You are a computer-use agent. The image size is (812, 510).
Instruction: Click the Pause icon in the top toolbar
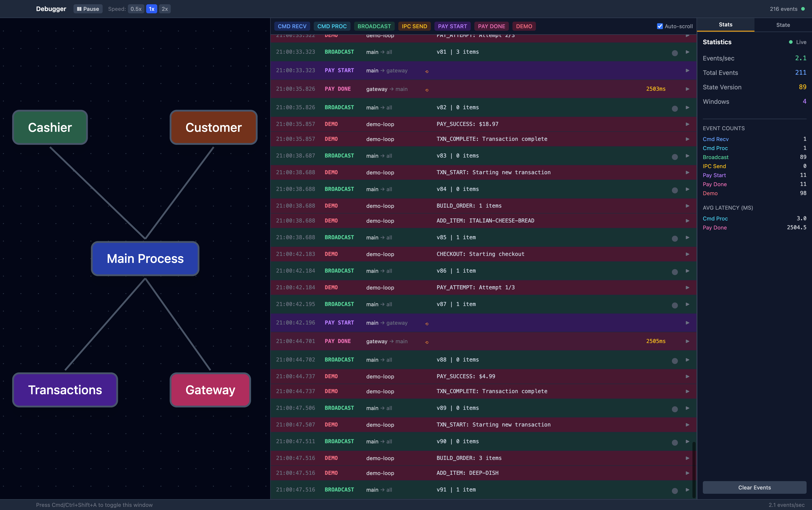coord(80,9)
